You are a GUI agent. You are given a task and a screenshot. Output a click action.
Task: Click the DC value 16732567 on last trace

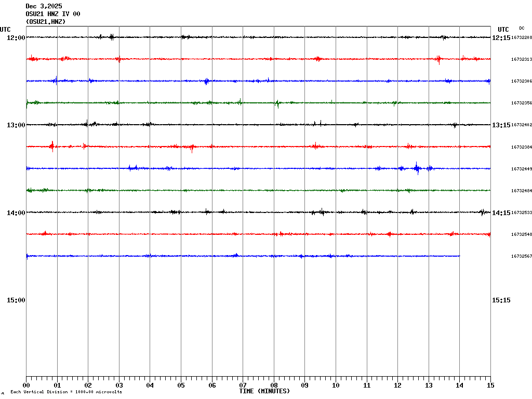521,256
